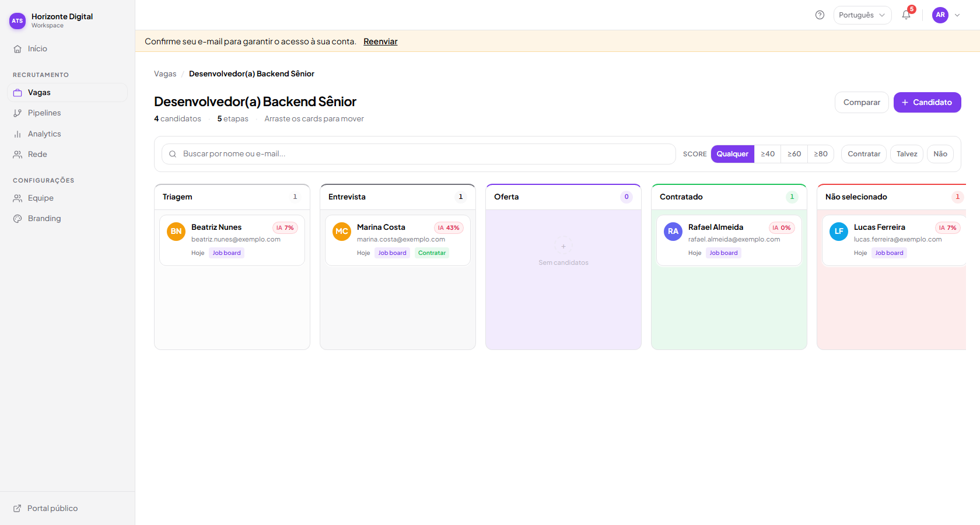This screenshot has width=980, height=525.
Task: Click the Oferta count badge
Action: [x=626, y=197]
